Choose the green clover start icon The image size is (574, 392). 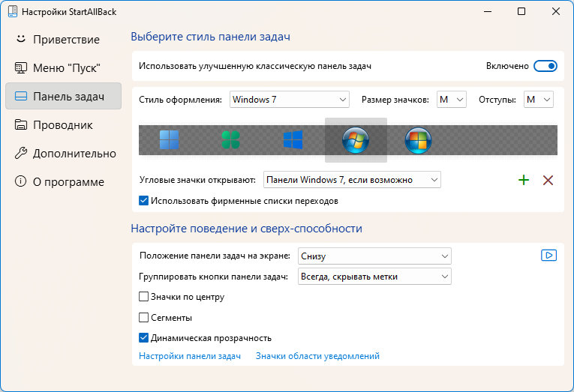[x=230, y=139]
